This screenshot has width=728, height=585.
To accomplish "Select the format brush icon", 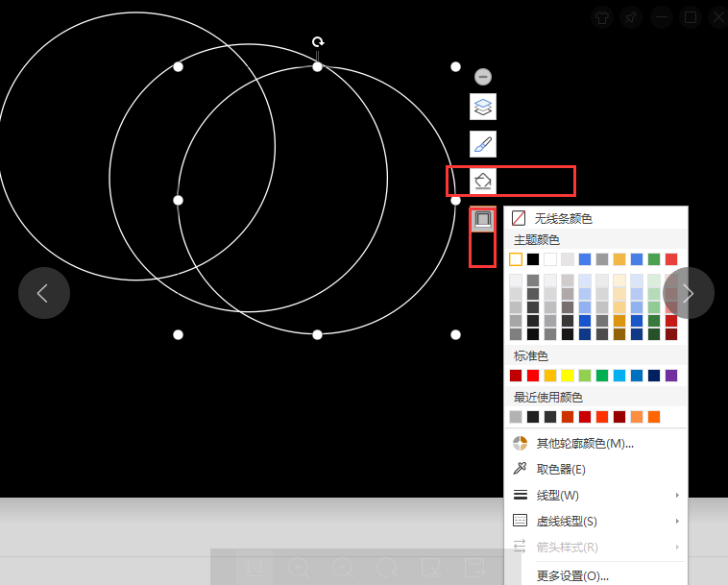I will click(x=483, y=144).
